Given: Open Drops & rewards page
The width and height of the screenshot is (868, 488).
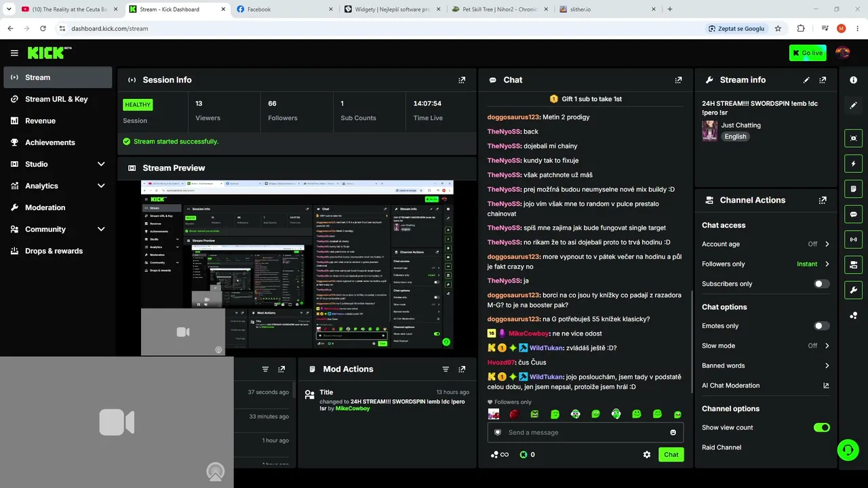Looking at the screenshot, I should [58, 251].
